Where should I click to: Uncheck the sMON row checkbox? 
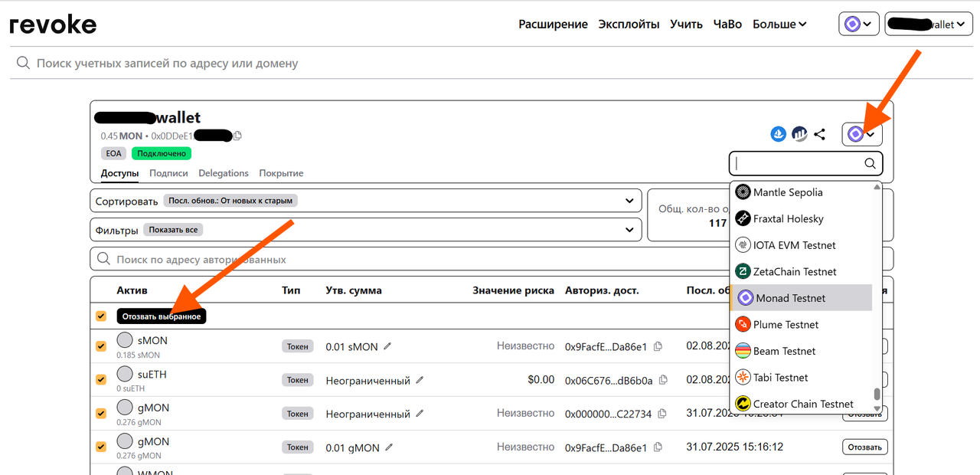(101, 346)
